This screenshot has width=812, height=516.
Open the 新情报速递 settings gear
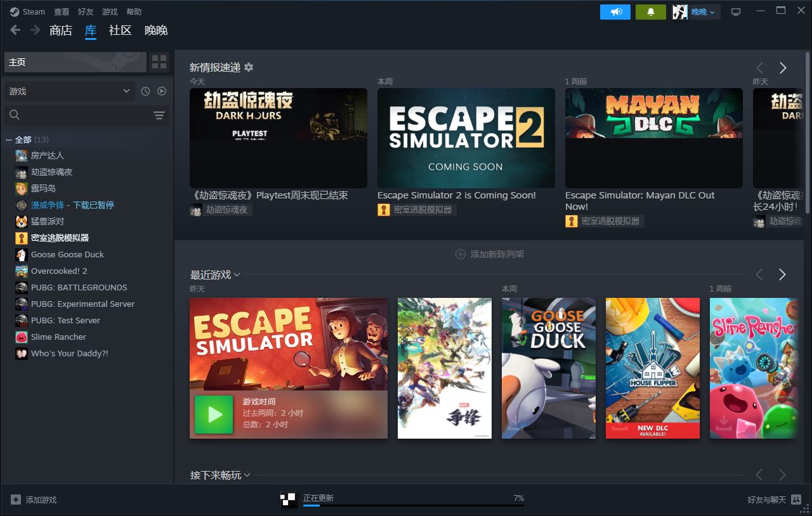(x=249, y=67)
